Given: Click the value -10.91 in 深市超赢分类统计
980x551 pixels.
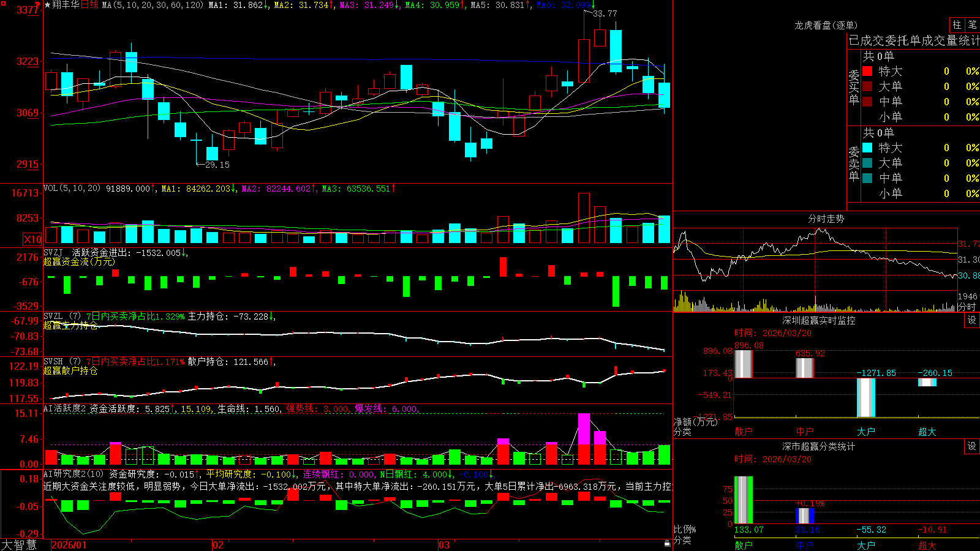Looking at the screenshot, I should click(932, 530).
